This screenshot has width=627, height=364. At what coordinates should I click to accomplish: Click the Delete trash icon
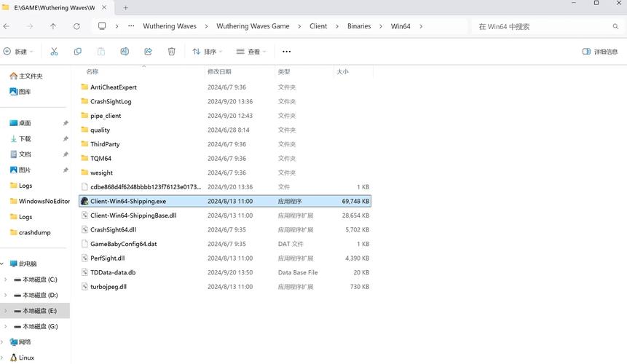(172, 52)
